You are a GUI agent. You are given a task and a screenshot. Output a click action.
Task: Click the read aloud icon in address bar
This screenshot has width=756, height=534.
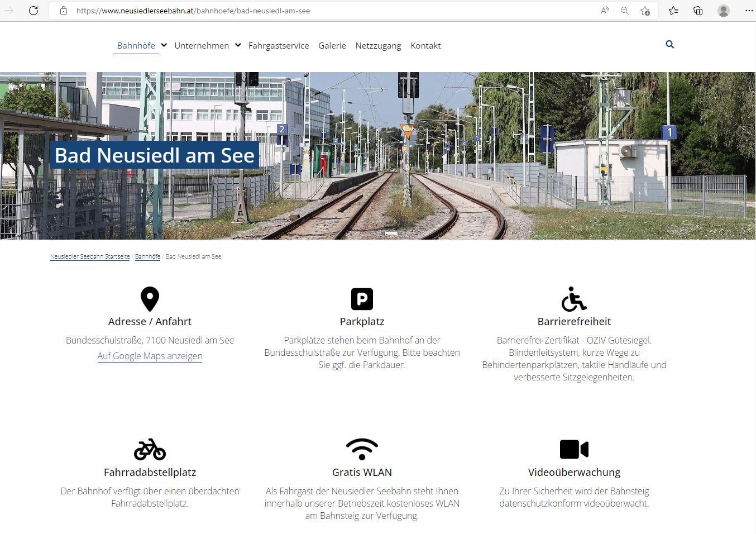(605, 11)
